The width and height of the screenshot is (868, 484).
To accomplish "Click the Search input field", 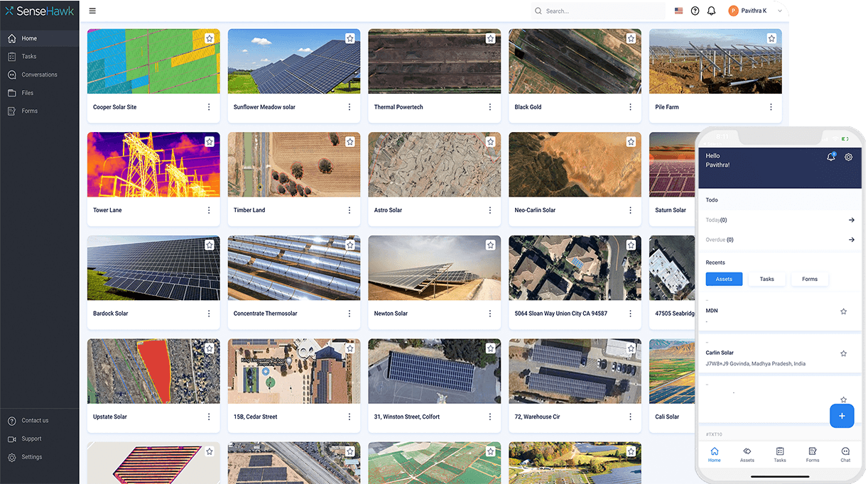I will (598, 11).
